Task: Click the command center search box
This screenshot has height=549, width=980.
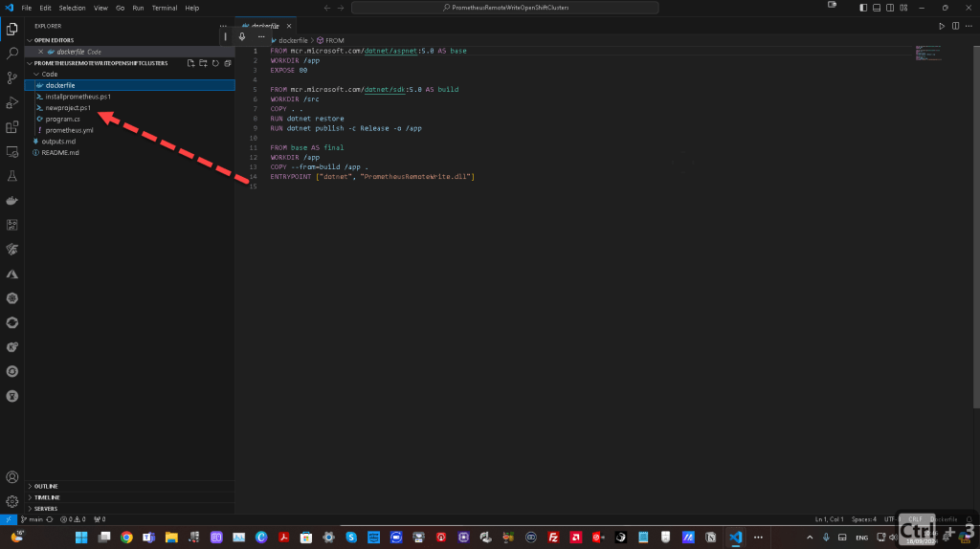Action: 505,8
